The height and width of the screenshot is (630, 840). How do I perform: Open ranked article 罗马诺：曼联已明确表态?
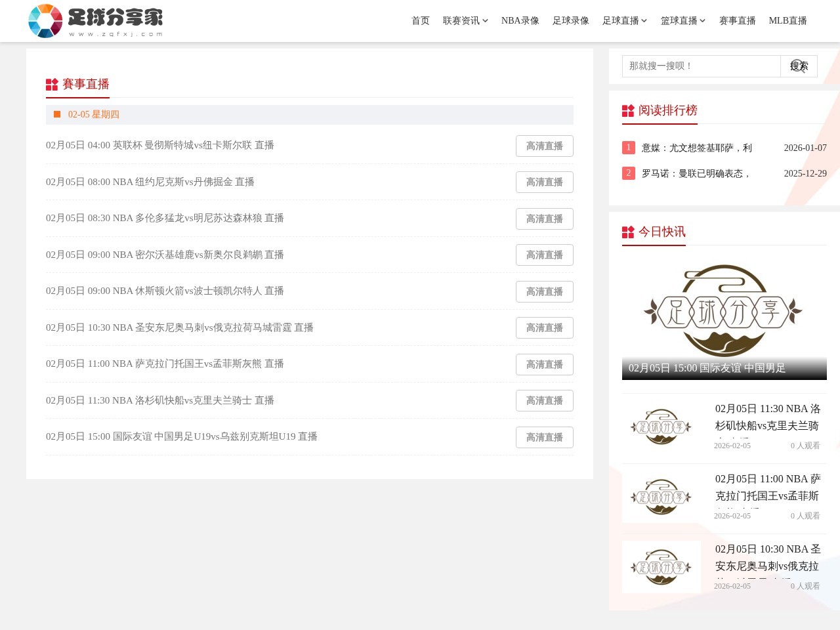(697, 173)
